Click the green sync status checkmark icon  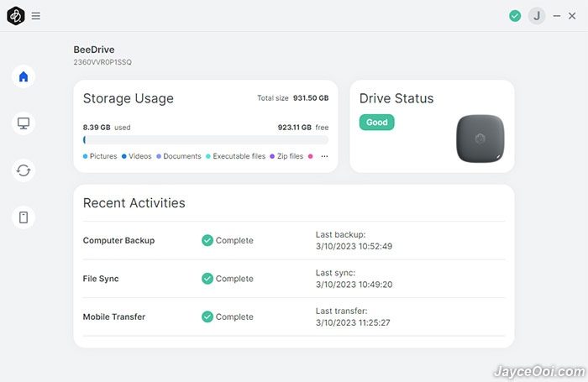(x=515, y=16)
